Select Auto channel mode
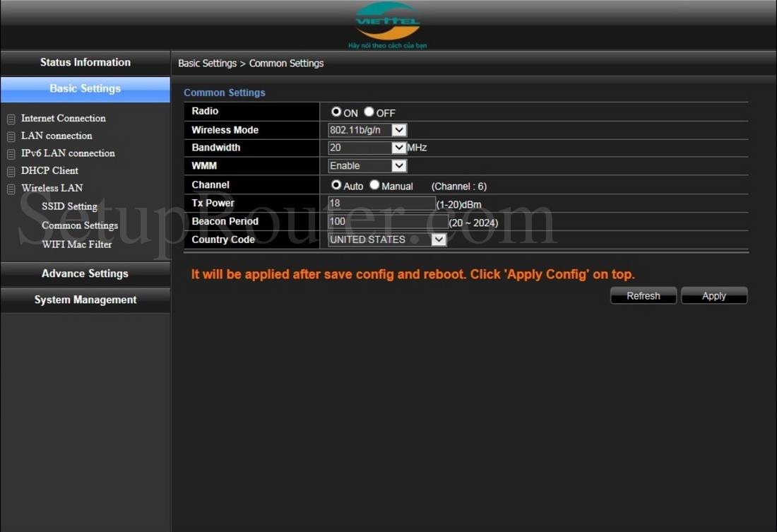 click(x=337, y=184)
